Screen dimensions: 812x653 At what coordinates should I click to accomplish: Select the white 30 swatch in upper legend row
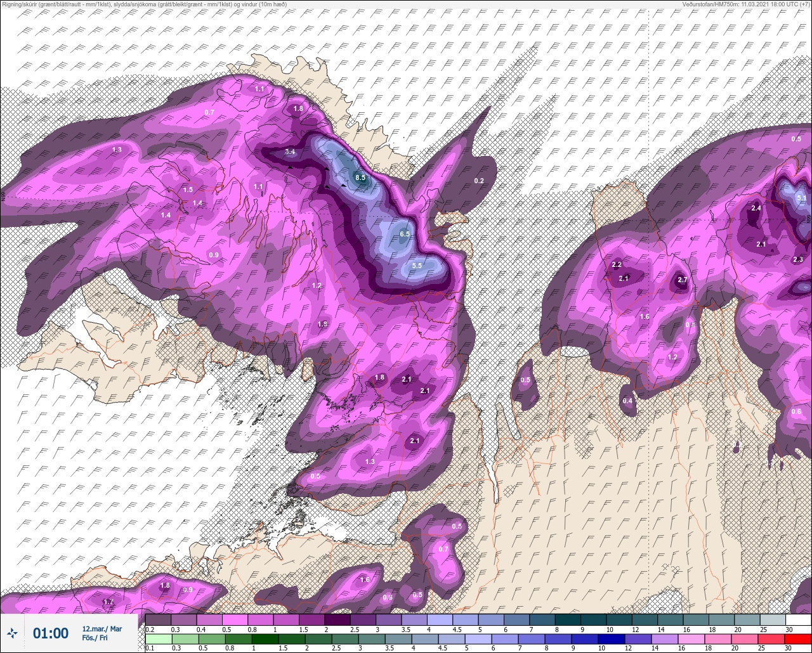tap(798, 619)
